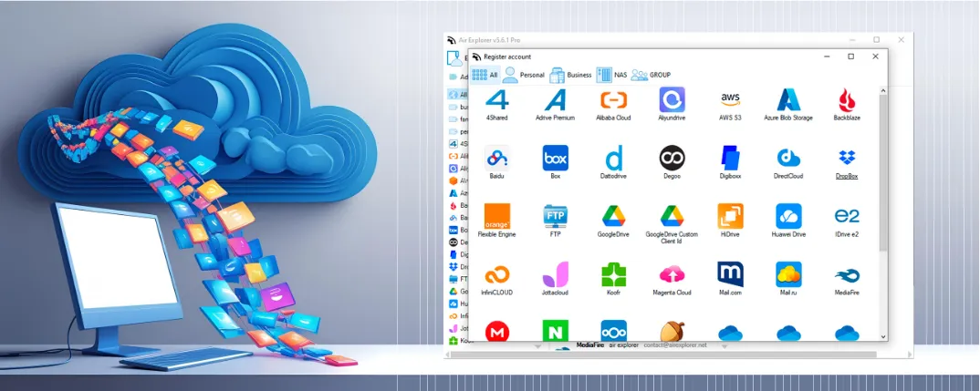The height and width of the screenshot is (391, 980).
Task: Choose the DirectCloud icon
Action: (788, 158)
